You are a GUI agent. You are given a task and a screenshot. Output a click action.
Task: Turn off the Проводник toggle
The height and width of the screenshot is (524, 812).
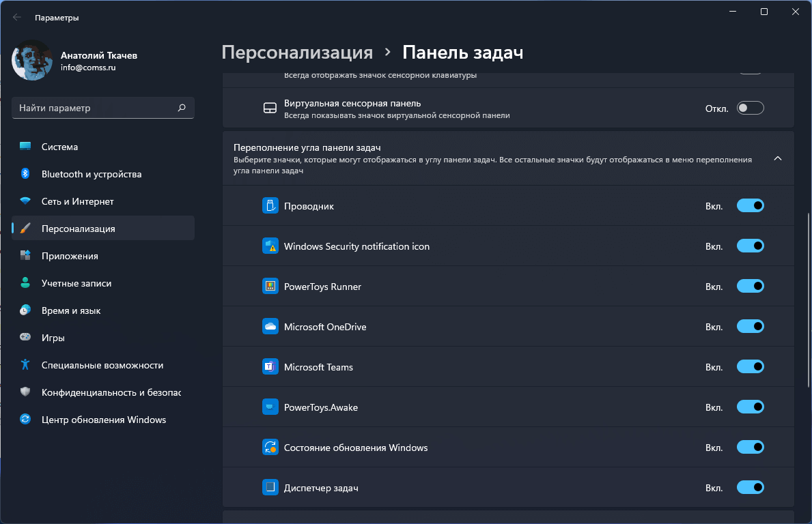751,205
